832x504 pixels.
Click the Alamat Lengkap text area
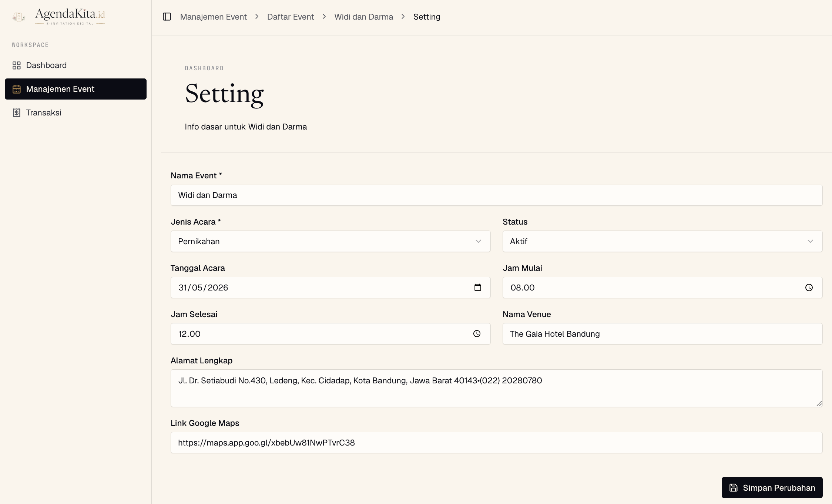click(x=497, y=388)
